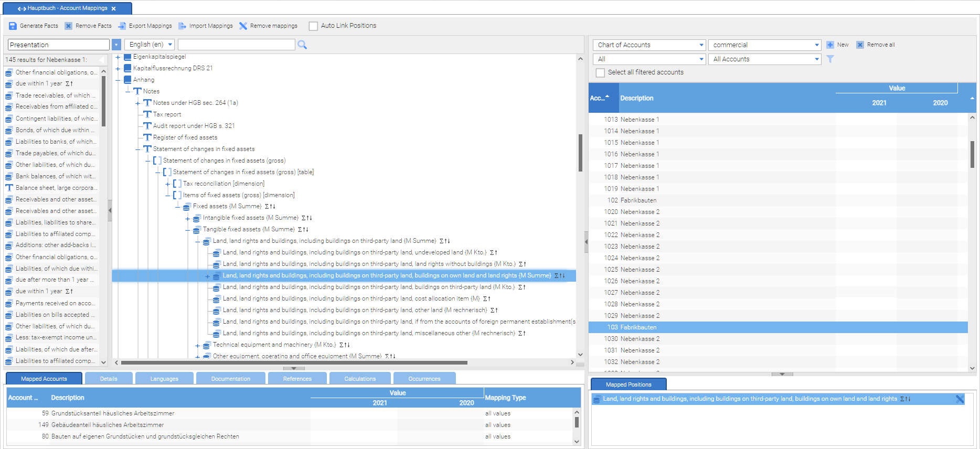
Task: Click the Import Mappings icon
Action: (183, 26)
